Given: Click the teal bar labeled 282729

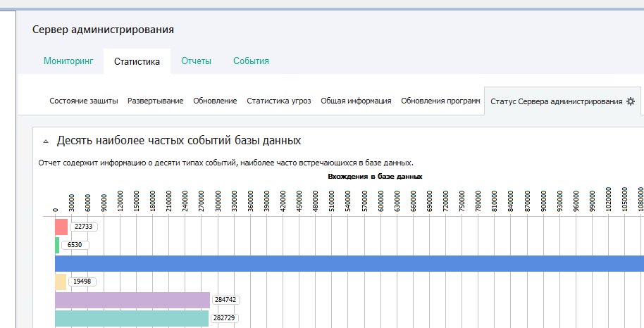Looking at the screenshot, I should point(132,318).
